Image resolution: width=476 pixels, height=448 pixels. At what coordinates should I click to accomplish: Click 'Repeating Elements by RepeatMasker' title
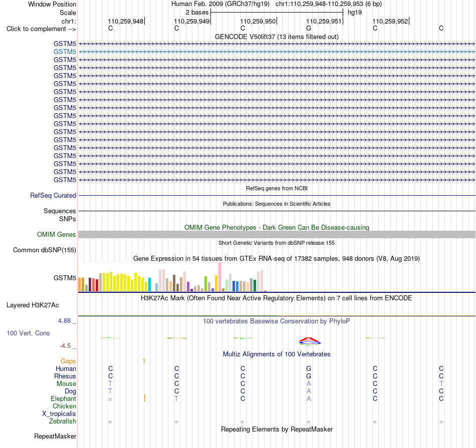[277, 429]
